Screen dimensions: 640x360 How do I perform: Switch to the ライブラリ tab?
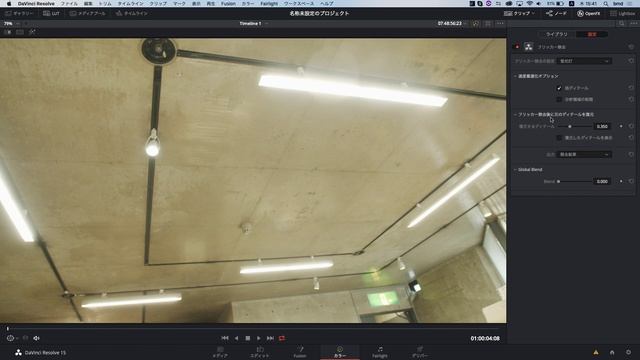557,34
